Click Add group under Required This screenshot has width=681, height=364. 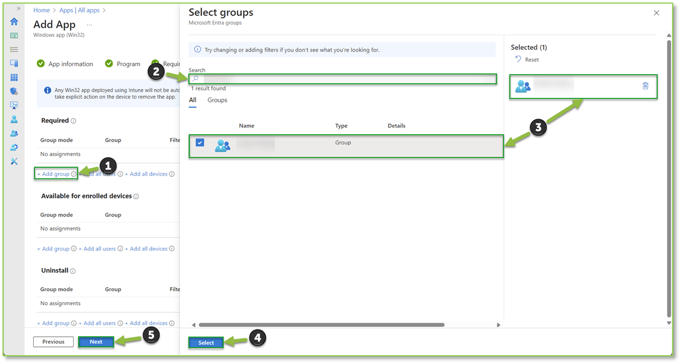pos(53,174)
